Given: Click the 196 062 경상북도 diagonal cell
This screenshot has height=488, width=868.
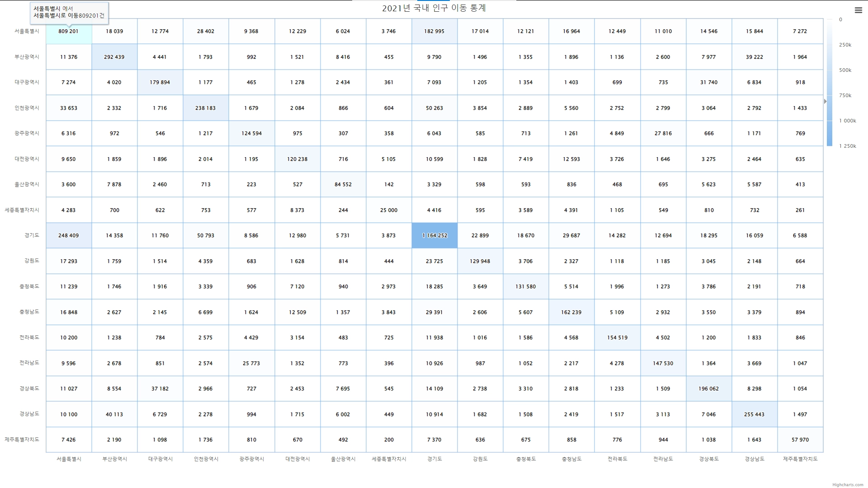Looking at the screenshot, I should pyautogui.click(x=708, y=389).
